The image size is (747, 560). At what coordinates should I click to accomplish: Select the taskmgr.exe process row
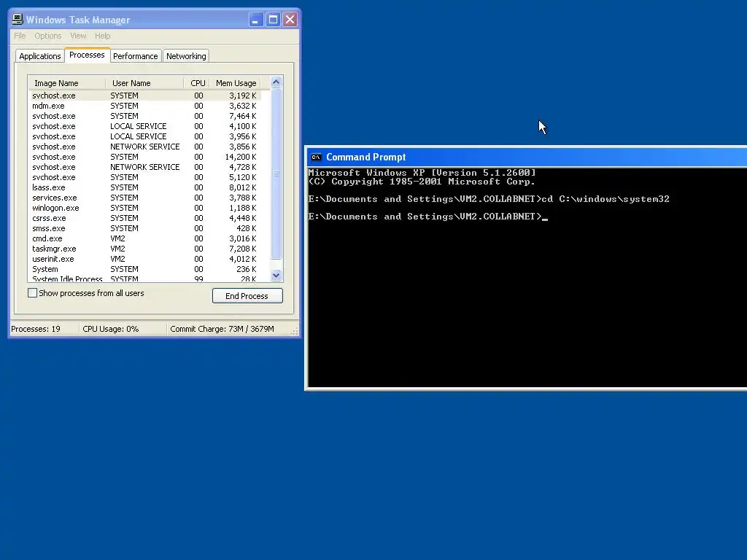click(145, 249)
